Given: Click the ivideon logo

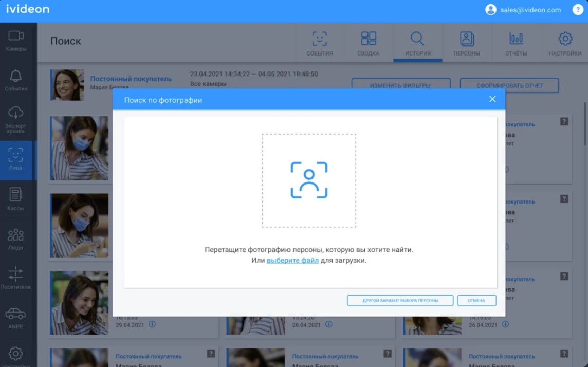Looking at the screenshot, I should [28, 9].
